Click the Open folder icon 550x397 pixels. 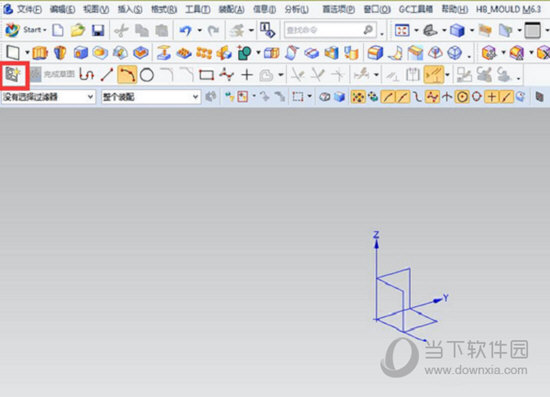click(x=78, y=31)
